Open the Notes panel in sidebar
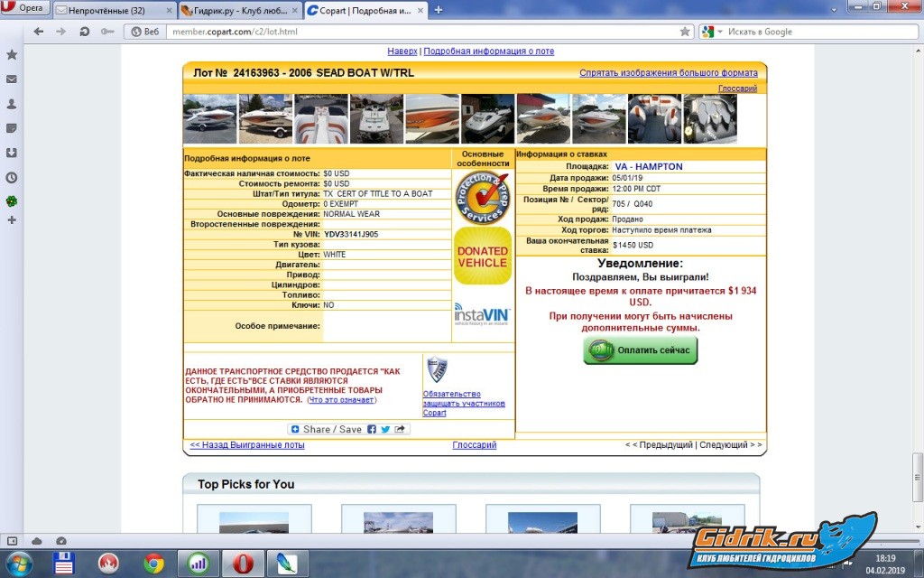924x578 pixels. coord(12,128)
